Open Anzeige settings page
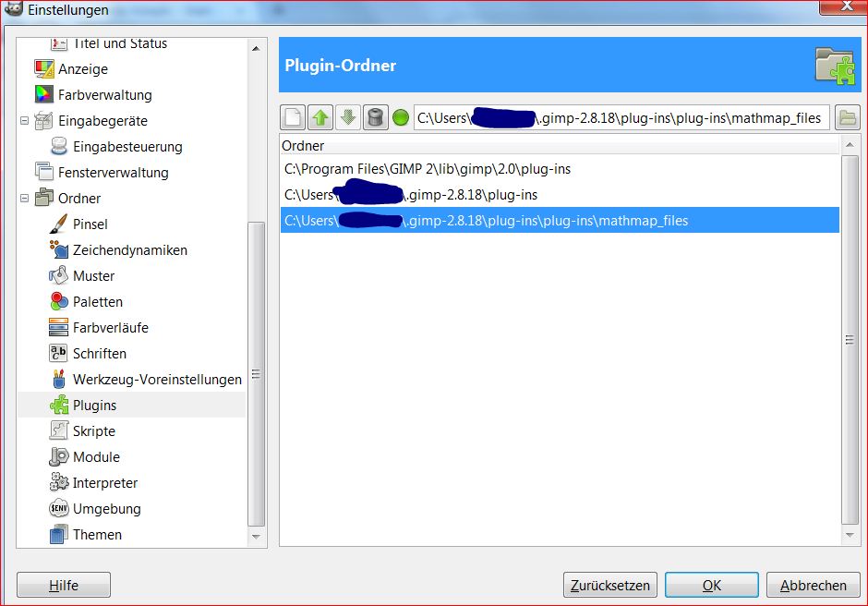This screenshot has width=868, height=606. (83, 69)
